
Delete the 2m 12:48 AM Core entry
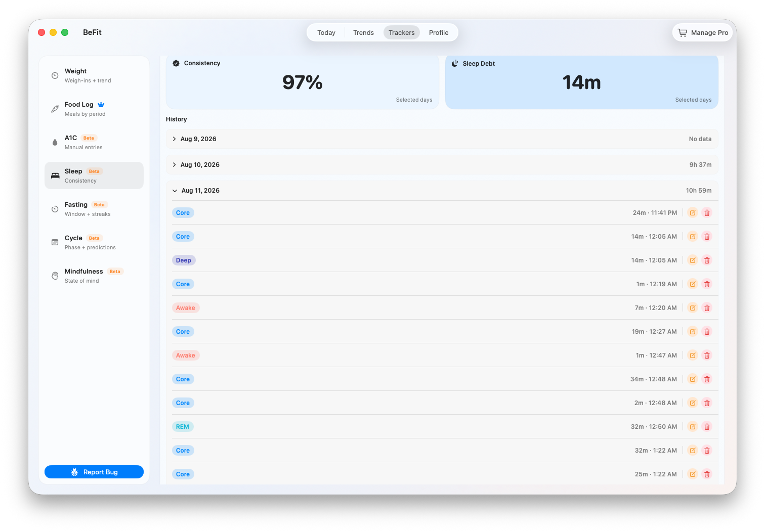[707, 403]
